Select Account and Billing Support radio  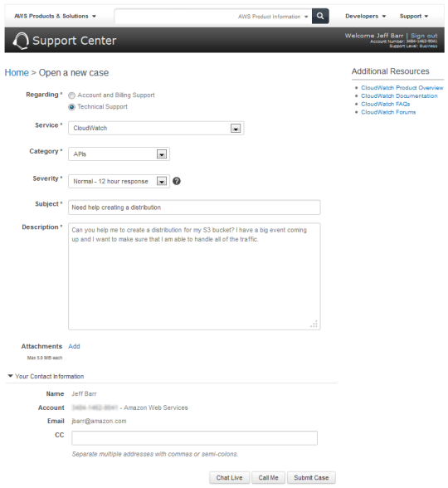click(71, 95)
